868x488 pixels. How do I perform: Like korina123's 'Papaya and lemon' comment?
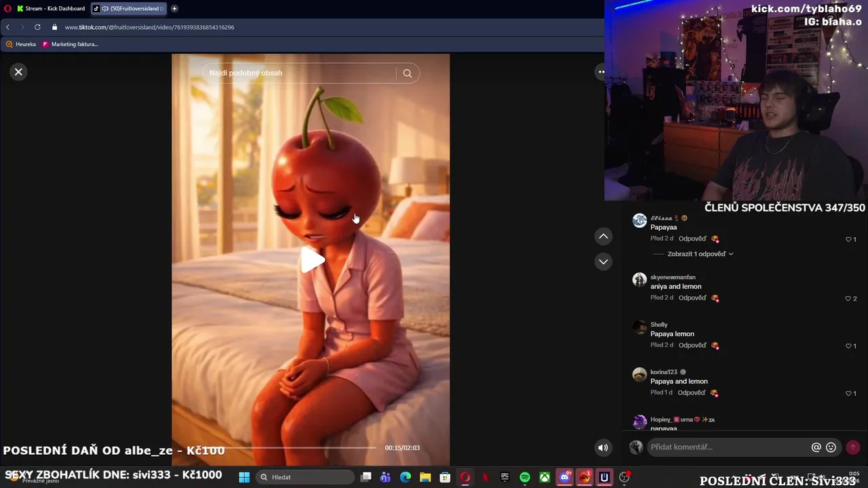pyautogui.click(x=848, y=393)
